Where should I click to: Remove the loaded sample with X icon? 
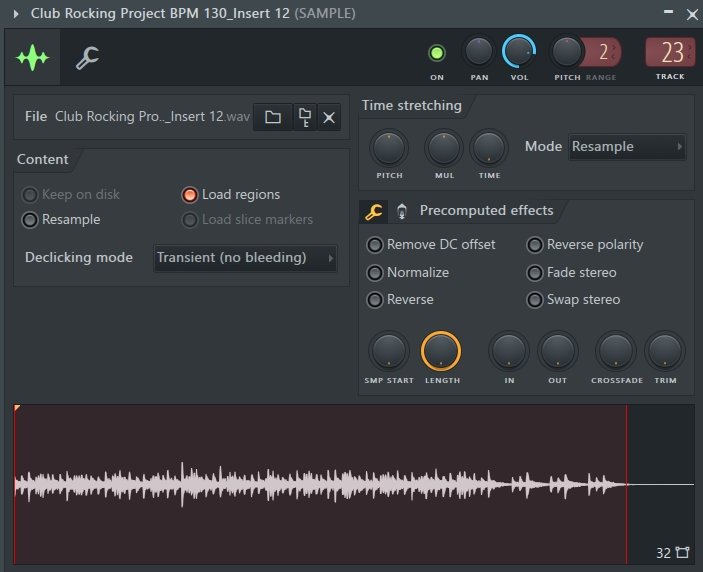pyautogui.click(x=329, y=117)
